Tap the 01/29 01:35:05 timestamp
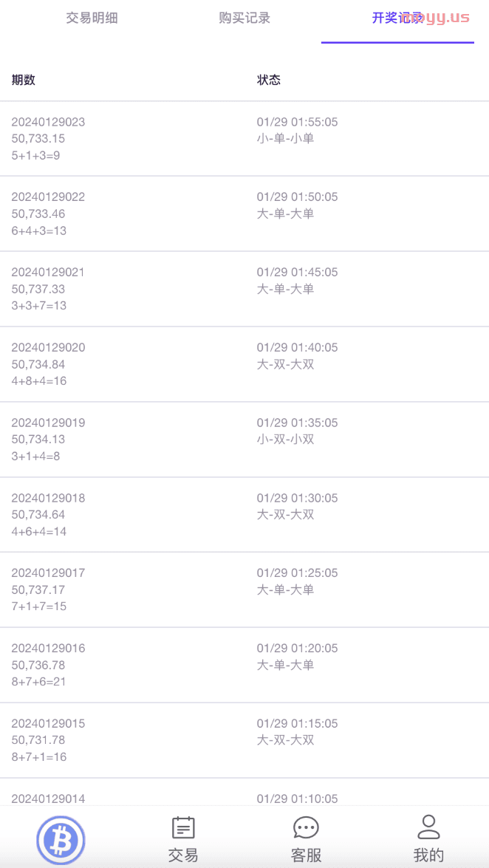This screenshot has width=489, height=868. pyautogui.click(x=298, y=423)
